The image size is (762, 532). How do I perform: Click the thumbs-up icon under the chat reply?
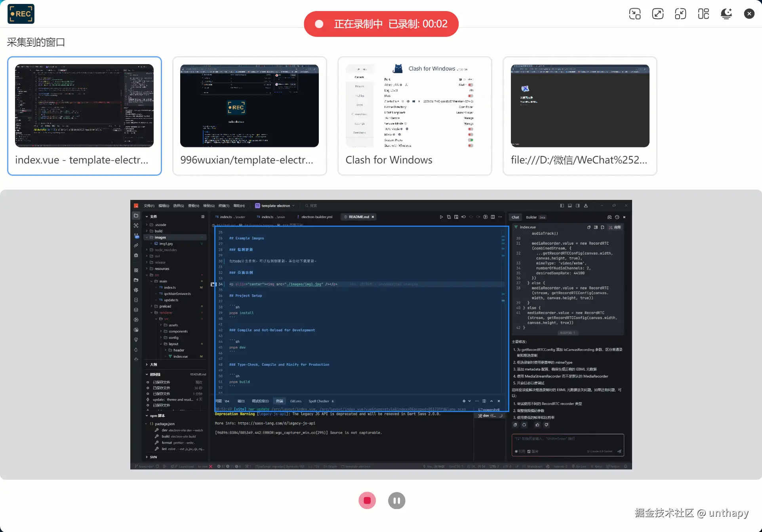point(537,425)
